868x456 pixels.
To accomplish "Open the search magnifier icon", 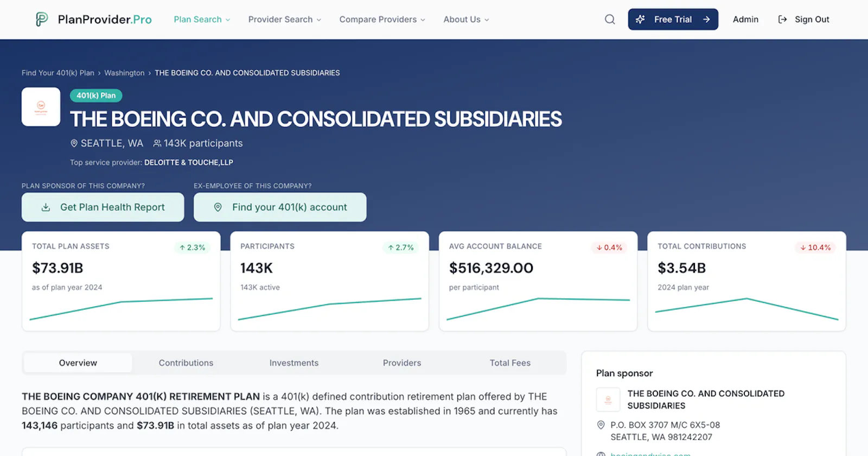I will coord(610,20).
